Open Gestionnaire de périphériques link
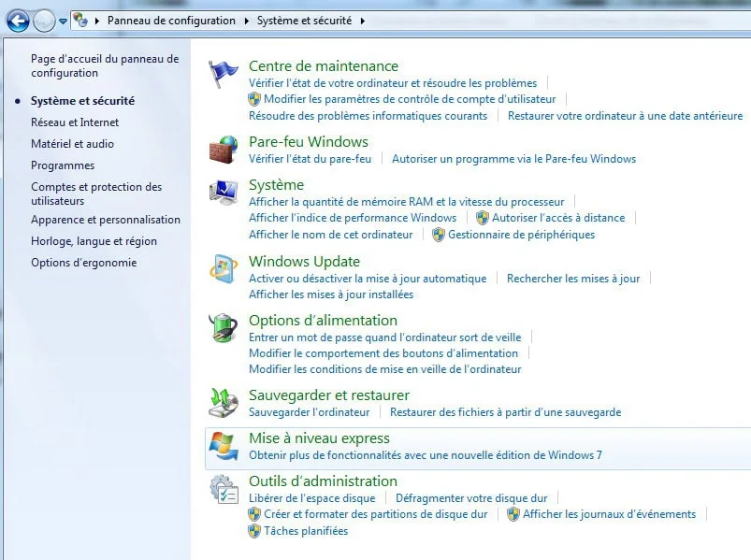The image size is (751, 560). [x=521, y=235]
